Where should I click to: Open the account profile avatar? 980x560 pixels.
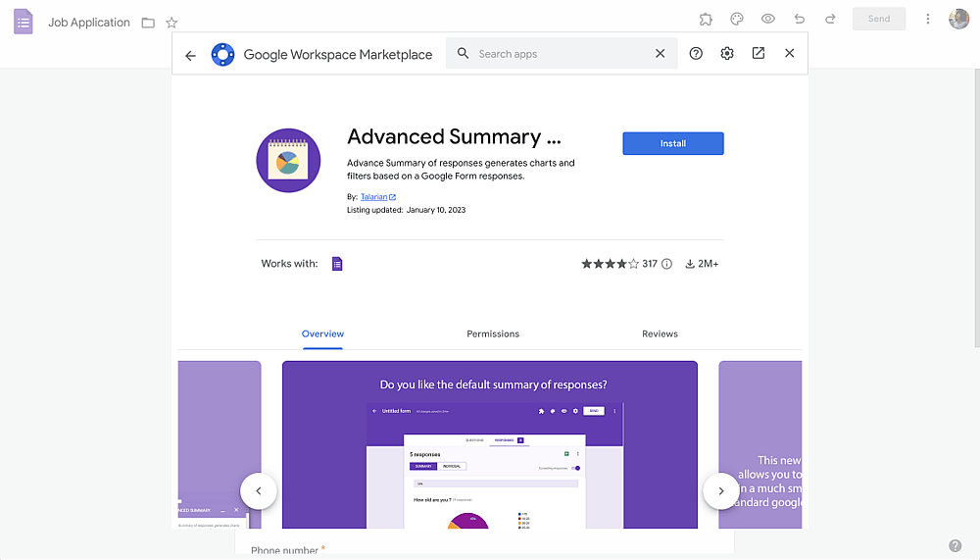point(958,19)
